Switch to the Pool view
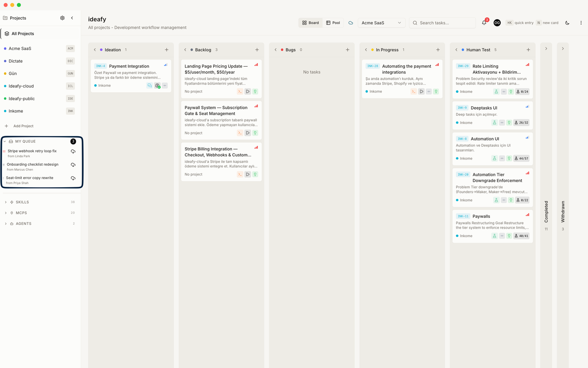588x368 pixels. point(333,23)
